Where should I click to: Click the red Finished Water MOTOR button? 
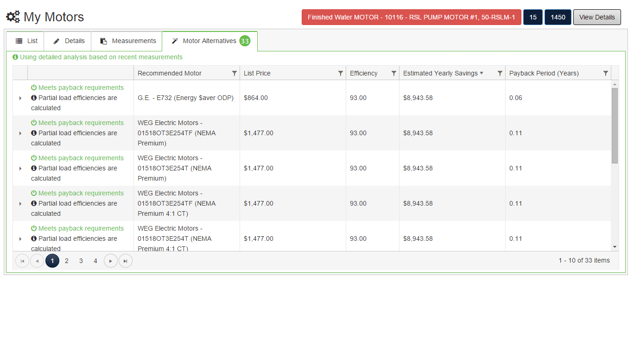pos(411,17)
